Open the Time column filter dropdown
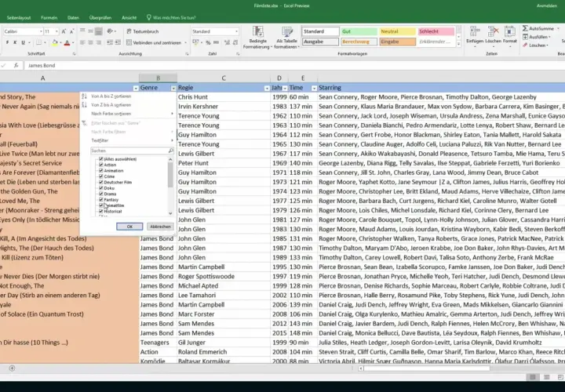This screenshot has width=565, height=392. coord(314,88)
